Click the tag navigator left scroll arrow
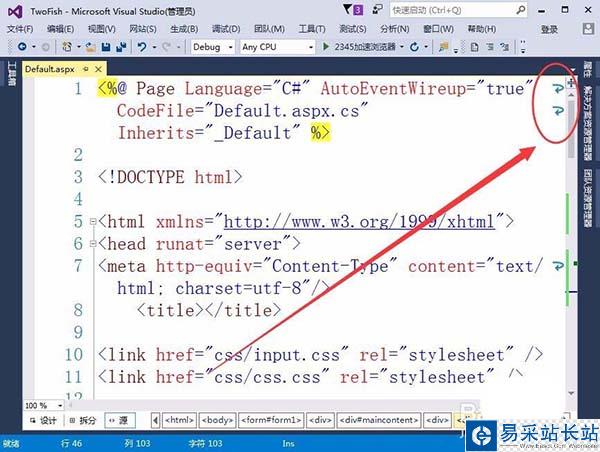Image resolution: width=600 pixels, height=452 pixels. point(155,420)
